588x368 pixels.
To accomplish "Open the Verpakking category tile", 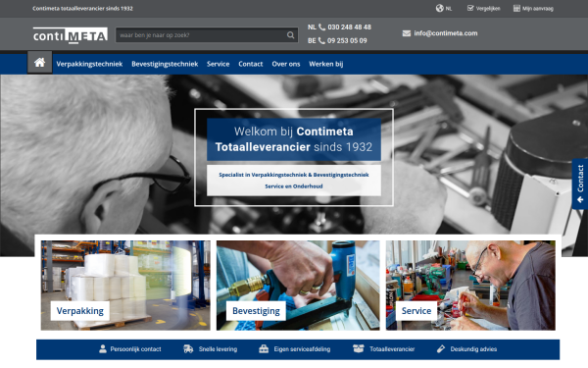I will click(x=125, y=286).
